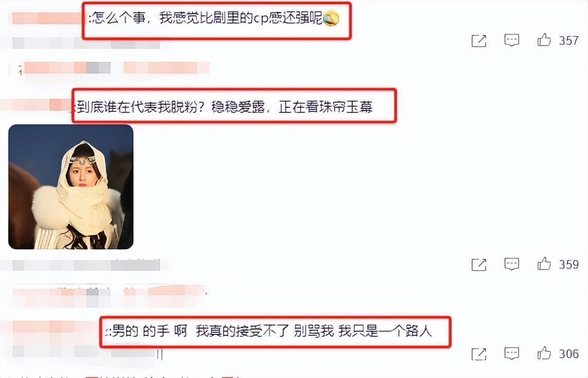Click the 357 like count number

(x=568, y=40)
